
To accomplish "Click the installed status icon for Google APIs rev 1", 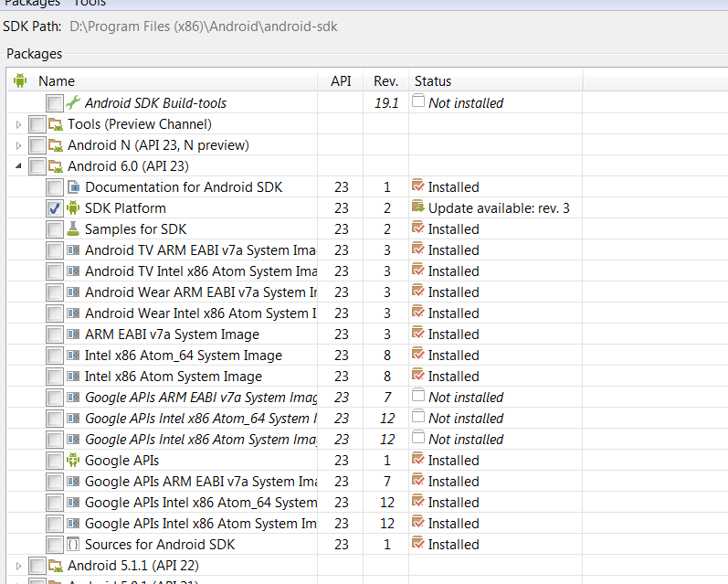I will [418, 459].
